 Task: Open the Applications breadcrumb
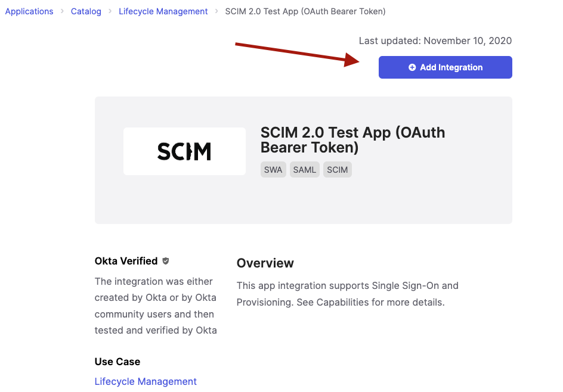click(29, 11)
